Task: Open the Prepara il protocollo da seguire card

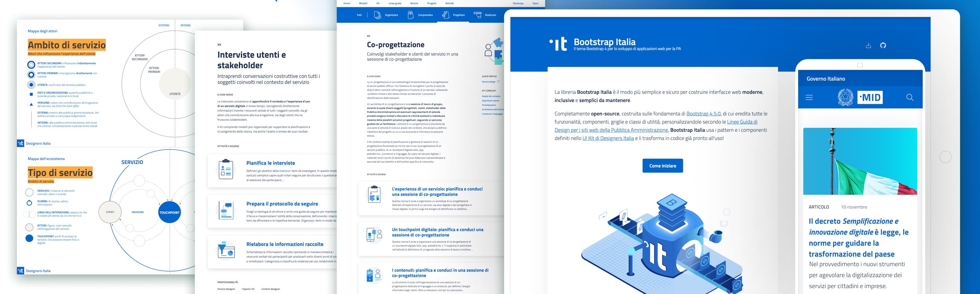Action: click(282, 204)
